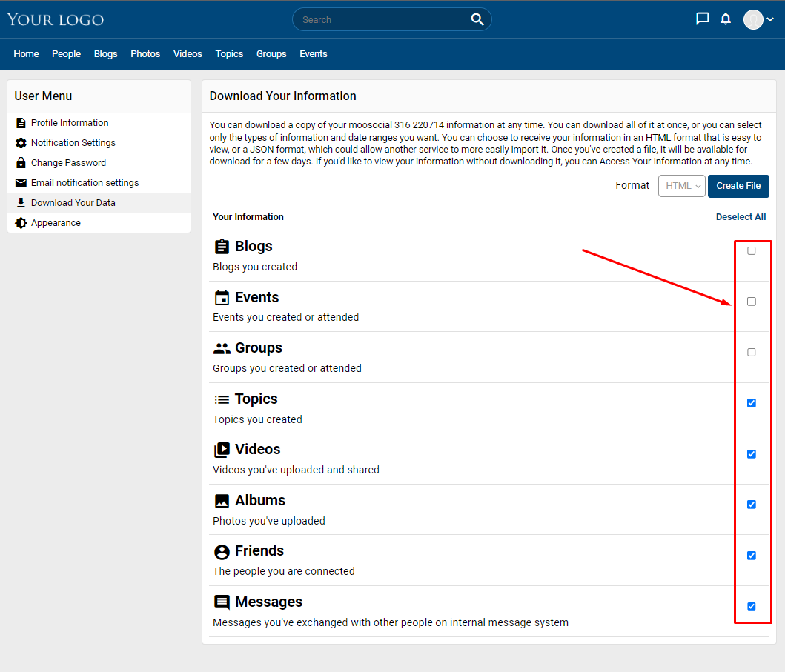
Task: Click the search magnifier icon
Action: pos(477,19)
